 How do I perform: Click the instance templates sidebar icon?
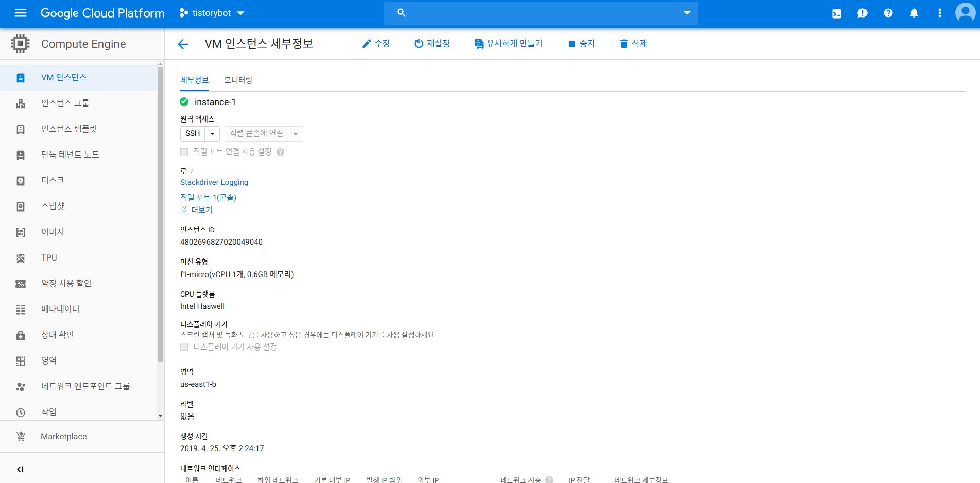21,129
